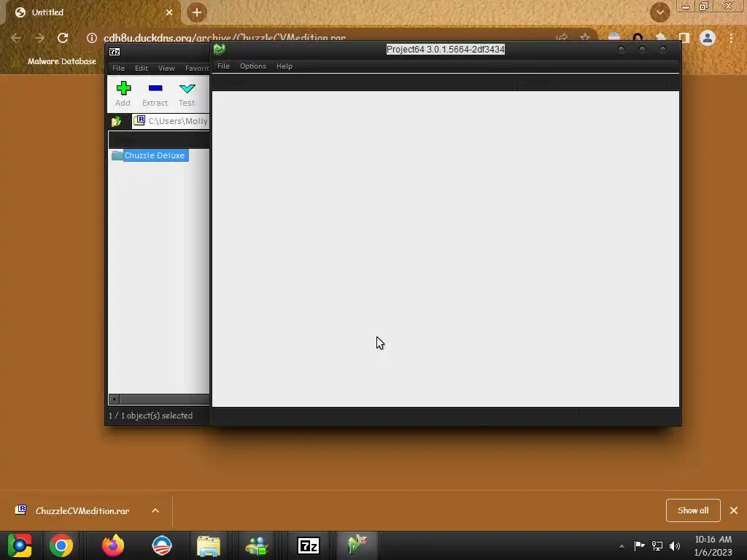Click 7-Zip horizontal scrollbar left arrow

pos(114,399)
